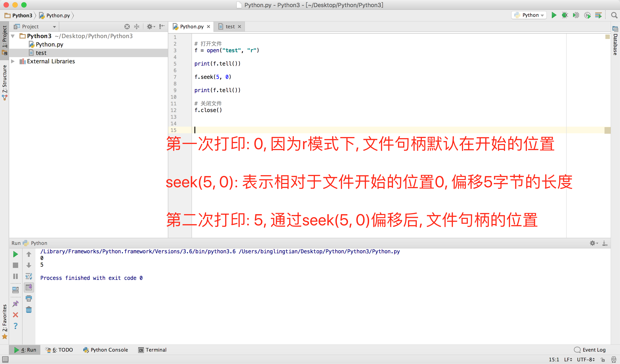The width and height of the screenshot is (620, 364).
Task: Open Search Everywhere magnifier icon
Action: tap(614, 15)
